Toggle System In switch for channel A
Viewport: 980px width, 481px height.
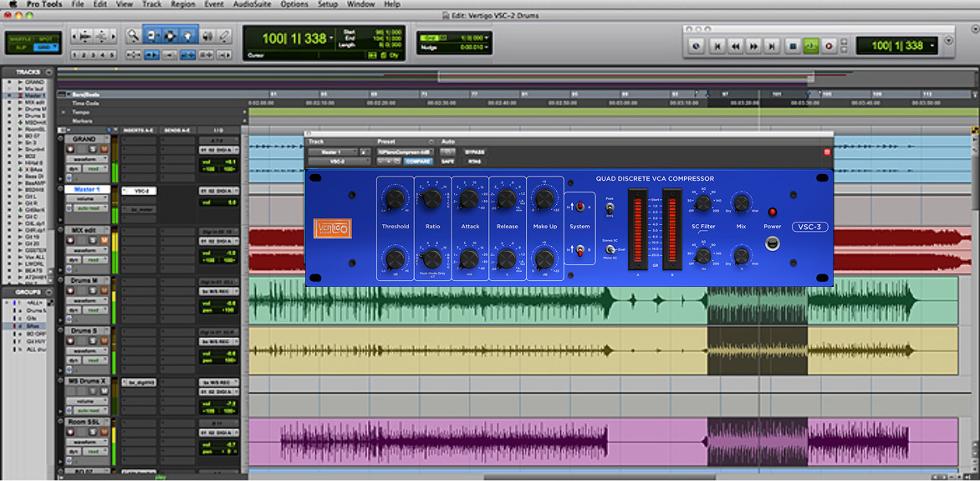pyautogui.click(x=579, y=207)
